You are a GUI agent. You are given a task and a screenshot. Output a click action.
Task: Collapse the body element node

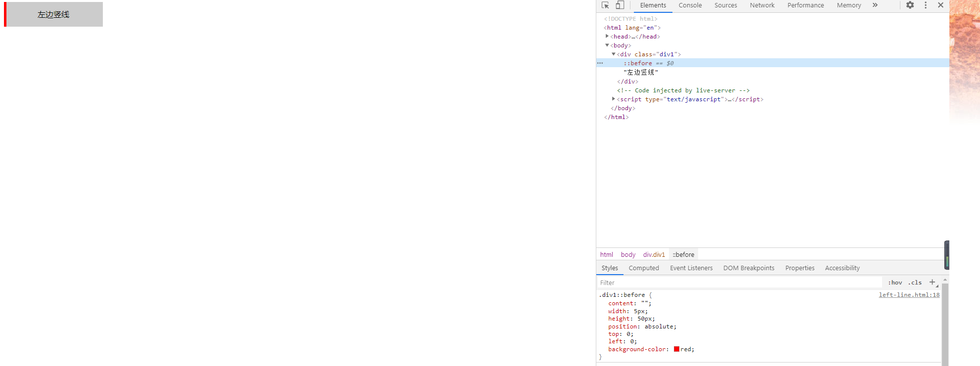click(607, 45)
